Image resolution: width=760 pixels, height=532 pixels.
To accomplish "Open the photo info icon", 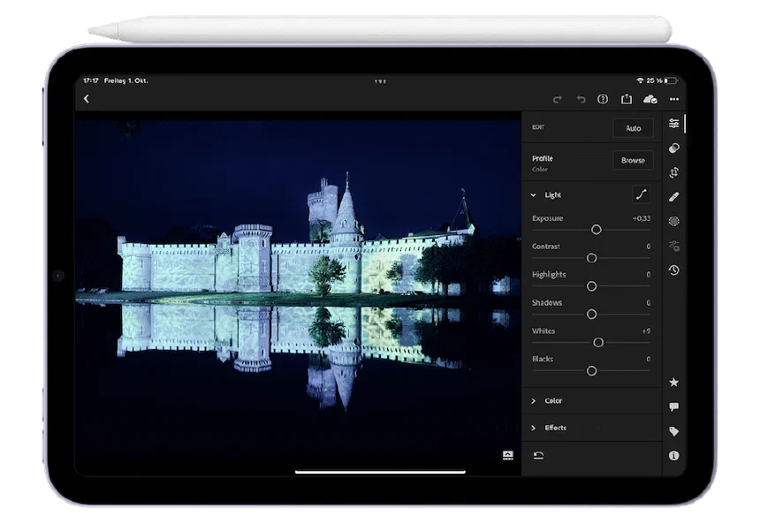I will click(x=673, y=455).
